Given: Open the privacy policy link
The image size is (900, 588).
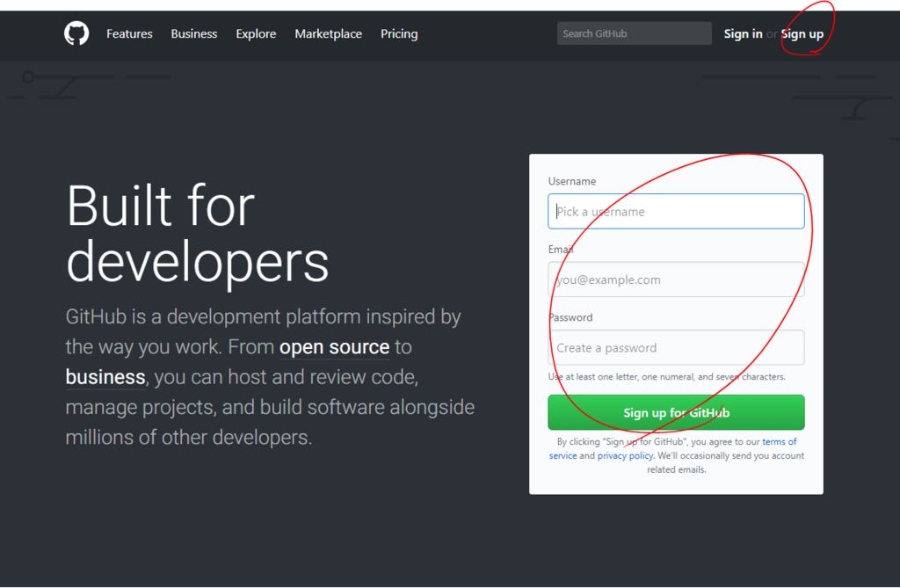Looking at the screenshot, I should (x=625, y=455).
